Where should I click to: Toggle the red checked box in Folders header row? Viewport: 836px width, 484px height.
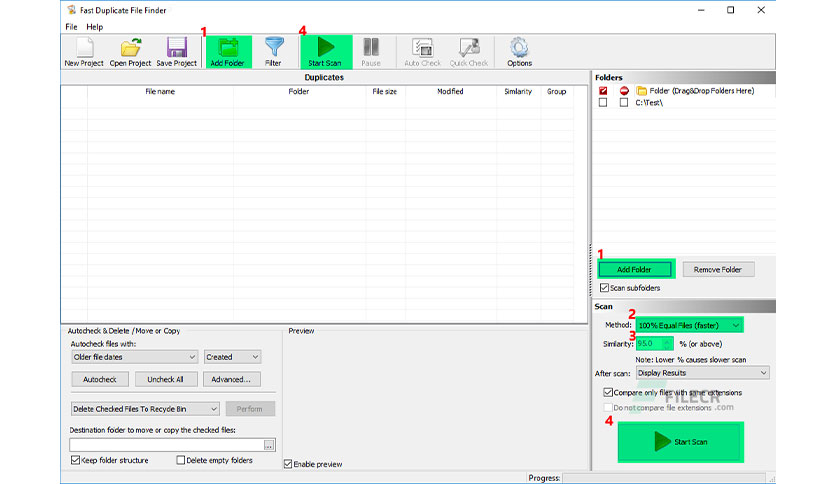(x=603, y=91)
